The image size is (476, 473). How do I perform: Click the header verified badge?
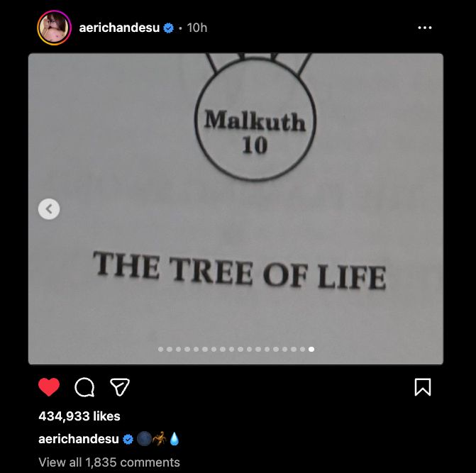(169, 28)
